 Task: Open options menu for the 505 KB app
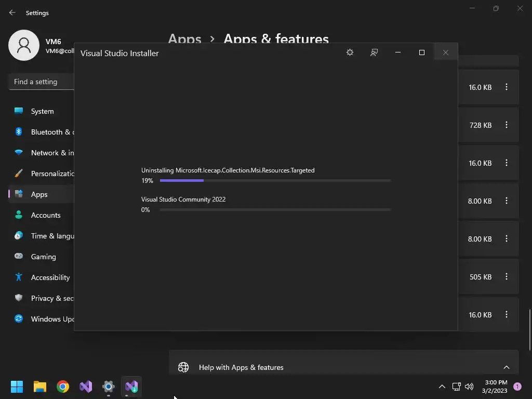506,276
